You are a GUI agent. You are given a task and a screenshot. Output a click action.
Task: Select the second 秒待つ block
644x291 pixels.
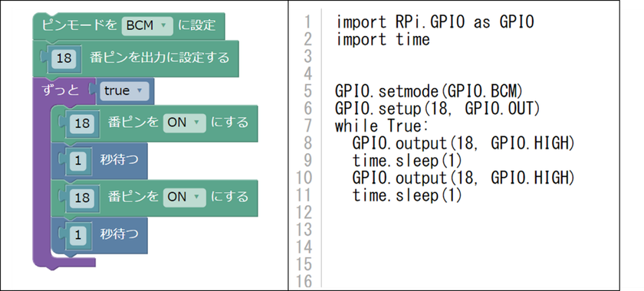99,235
